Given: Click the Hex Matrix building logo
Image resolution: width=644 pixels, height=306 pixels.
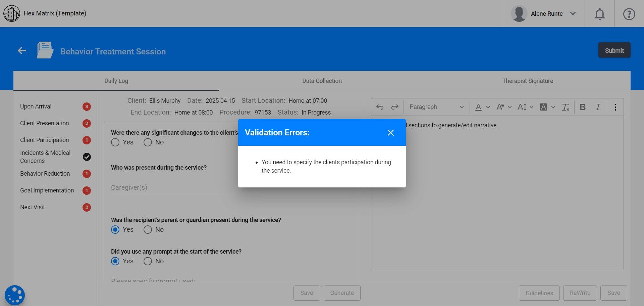Looking at the screenshot, I should [12, 13].
